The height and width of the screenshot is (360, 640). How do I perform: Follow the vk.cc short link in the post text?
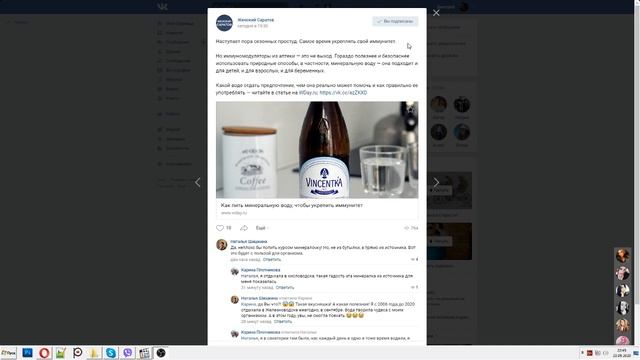[x=343, y=93]
